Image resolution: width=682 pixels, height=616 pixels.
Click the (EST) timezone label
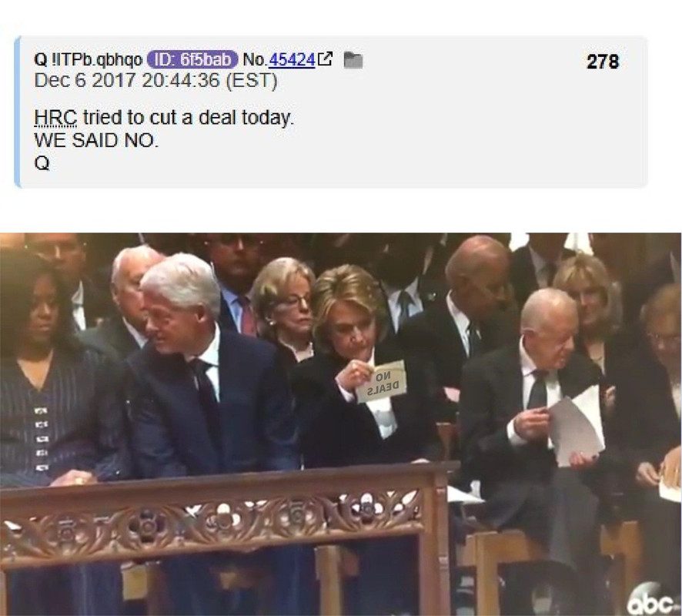pos(252,81)
